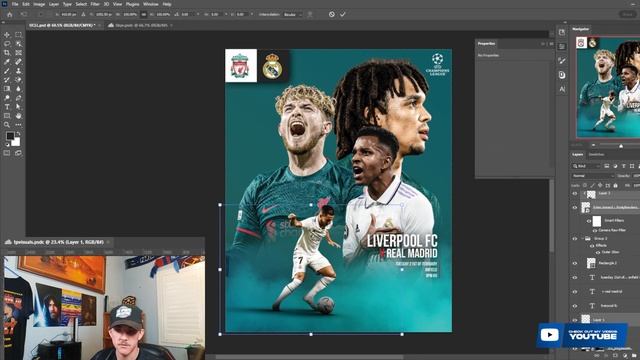Image resolution: width=640 pixels, height=360 pixels.
Task: Cancel the transform
Action: [331, 14]
